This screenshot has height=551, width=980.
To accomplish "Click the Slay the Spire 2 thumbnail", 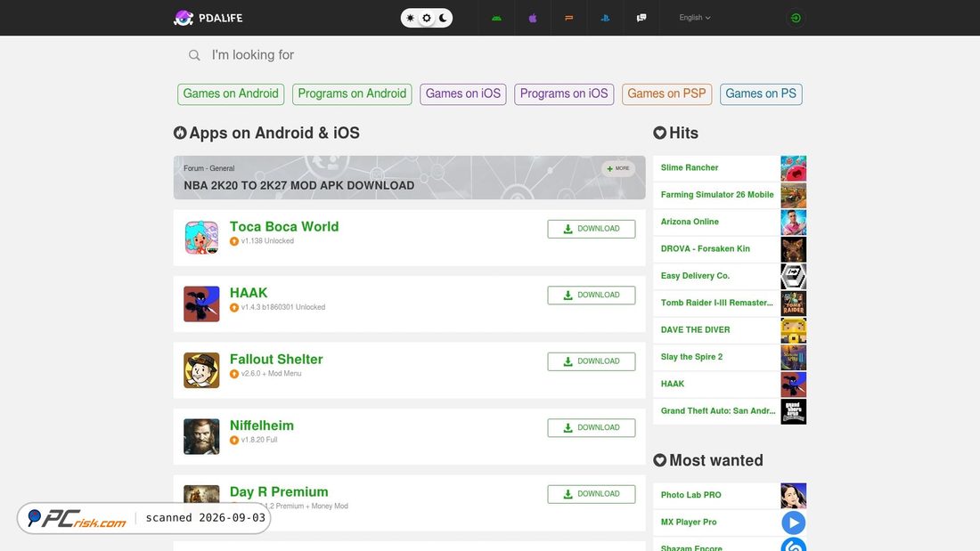I will [x=793, y=357].
